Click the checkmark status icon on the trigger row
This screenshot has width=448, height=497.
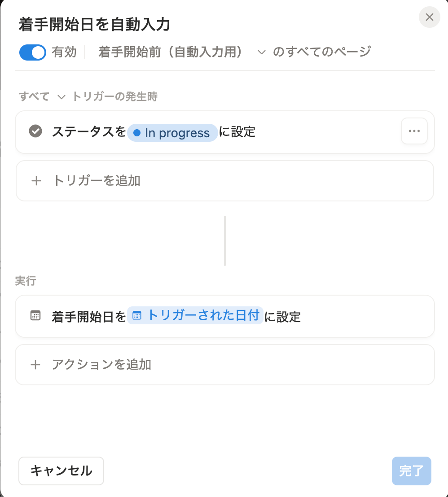coord(35,131)
